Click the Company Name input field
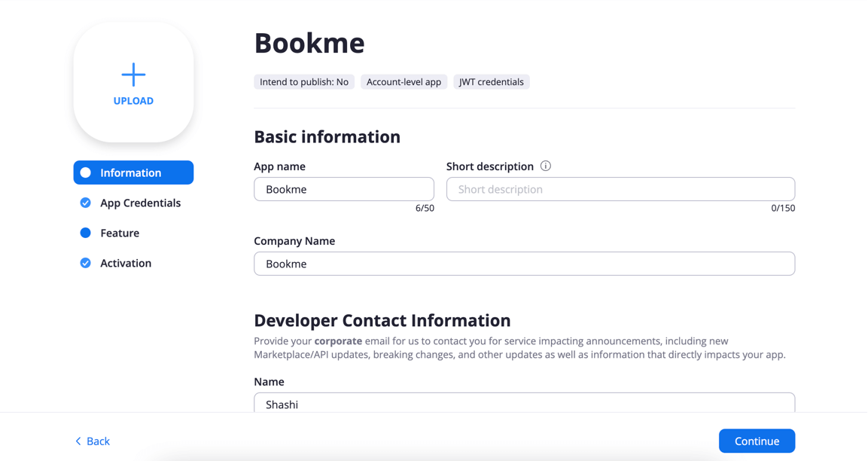The height and width of the screenshot is (461, 868). [524, 264]
